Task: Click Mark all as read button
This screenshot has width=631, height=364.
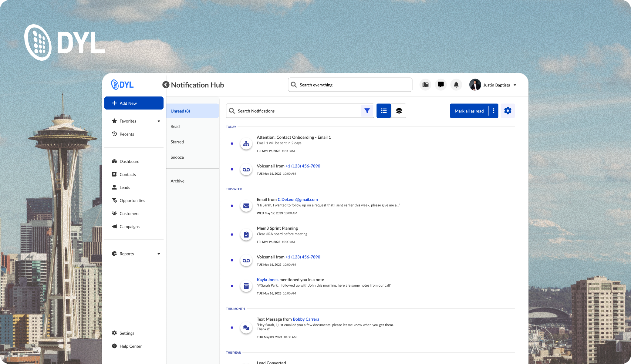Action: pyautogui.click(x=469, y=111)
